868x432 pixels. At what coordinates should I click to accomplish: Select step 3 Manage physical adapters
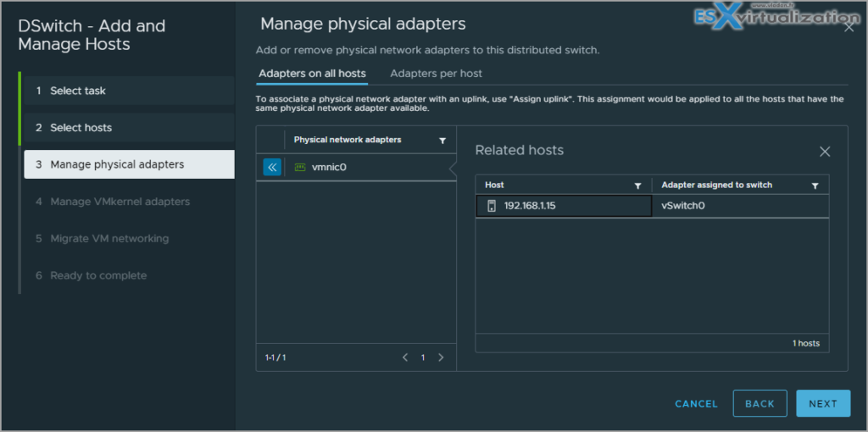coord(117,164)
